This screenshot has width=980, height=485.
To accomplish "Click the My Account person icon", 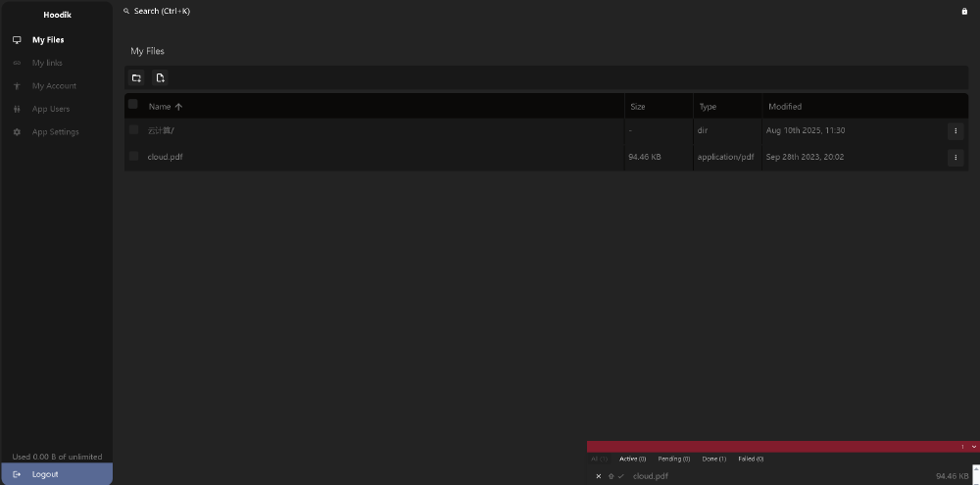I will [x=17, y=86].
